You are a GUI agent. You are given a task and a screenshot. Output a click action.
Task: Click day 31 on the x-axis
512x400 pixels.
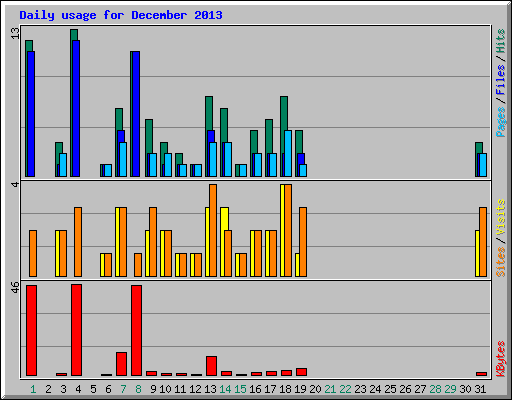click(x=480, y=389)
